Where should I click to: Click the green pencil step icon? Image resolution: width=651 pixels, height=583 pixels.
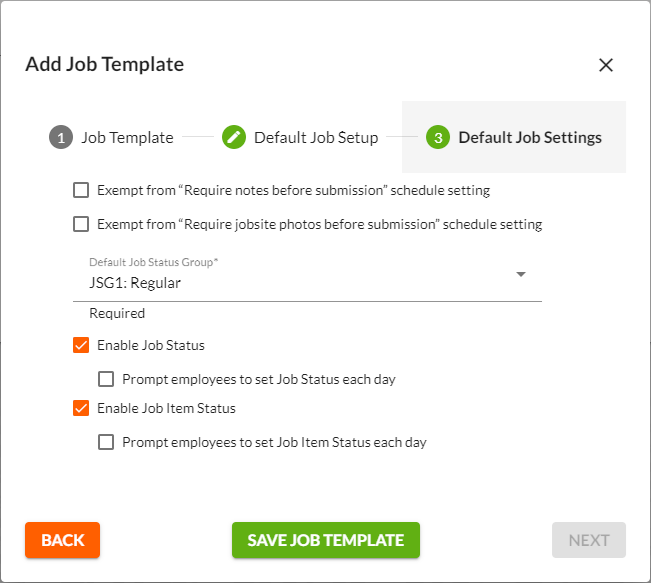tap(234, 138)
